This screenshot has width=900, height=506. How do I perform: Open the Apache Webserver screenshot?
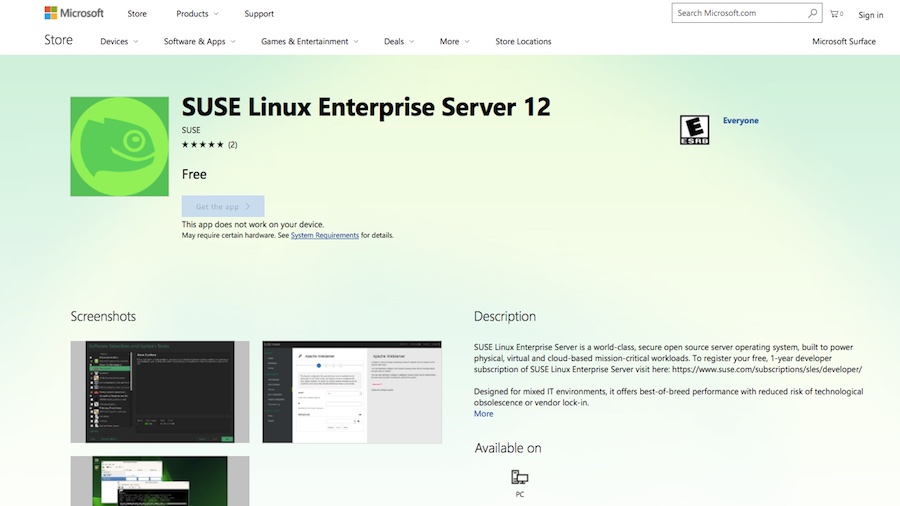(x=352, y=392)
